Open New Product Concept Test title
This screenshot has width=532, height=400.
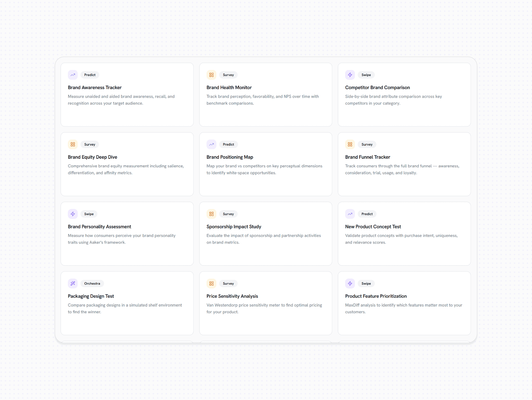point(373,227)
